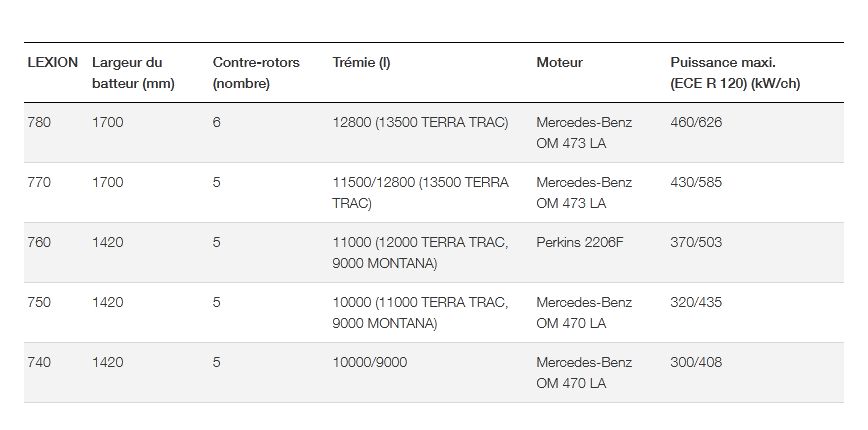The image size is (868, 430).
Task: Select the LEXION 740 model cell
Action: click(39, 363)
